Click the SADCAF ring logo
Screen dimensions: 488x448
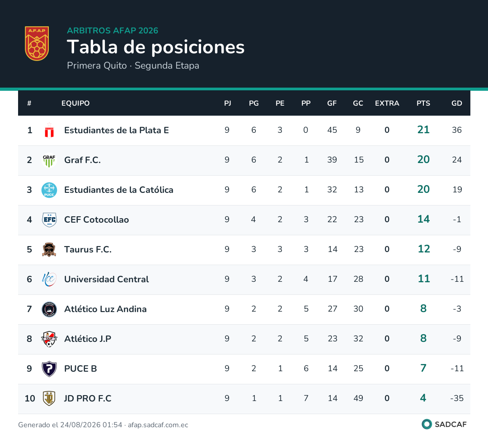[427, 424]
